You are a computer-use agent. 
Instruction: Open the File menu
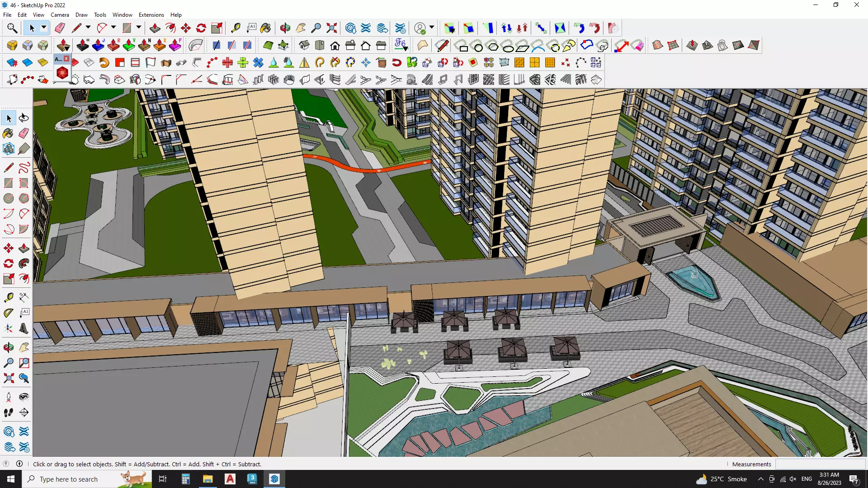click(x=7, y=15)
